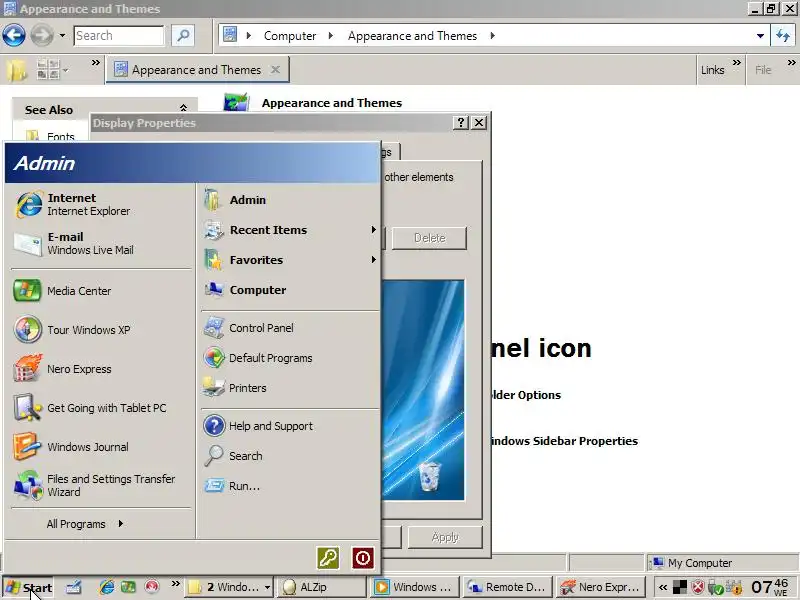Switch to ALZip taskbar button

321,587
